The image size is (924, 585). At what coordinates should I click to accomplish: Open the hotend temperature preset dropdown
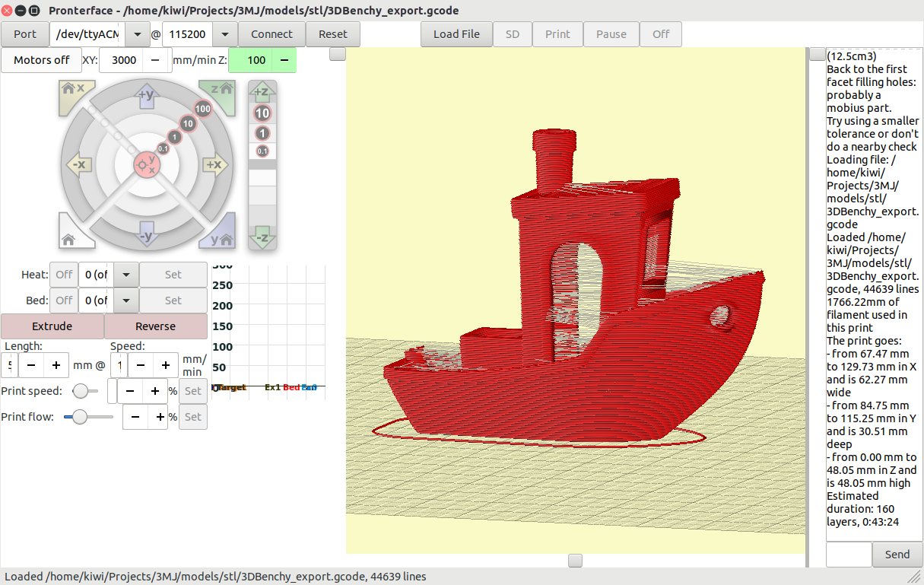point(125,275)
